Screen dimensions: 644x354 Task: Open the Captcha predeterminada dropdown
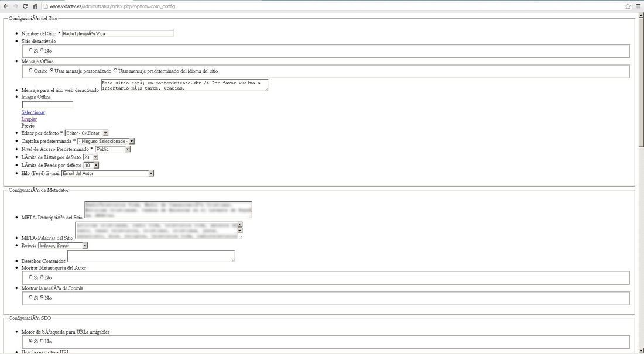click(x=106, y=141)
